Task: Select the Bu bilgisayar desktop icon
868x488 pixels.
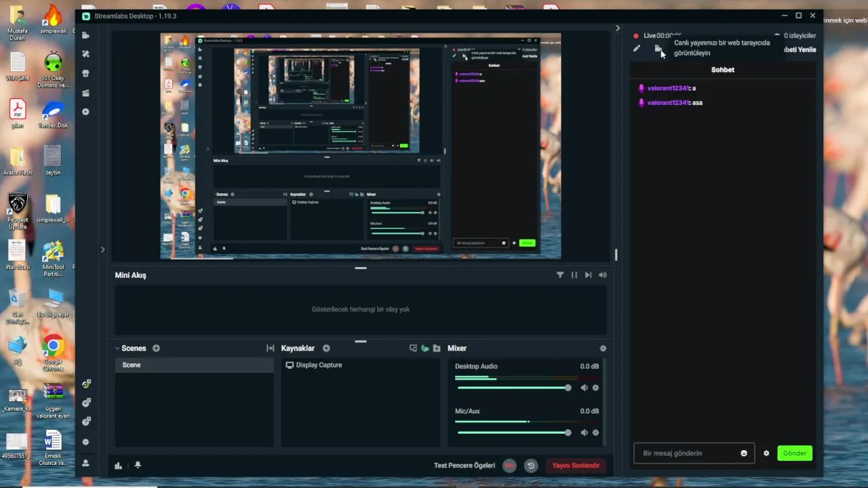Action: tap(53, 303)
